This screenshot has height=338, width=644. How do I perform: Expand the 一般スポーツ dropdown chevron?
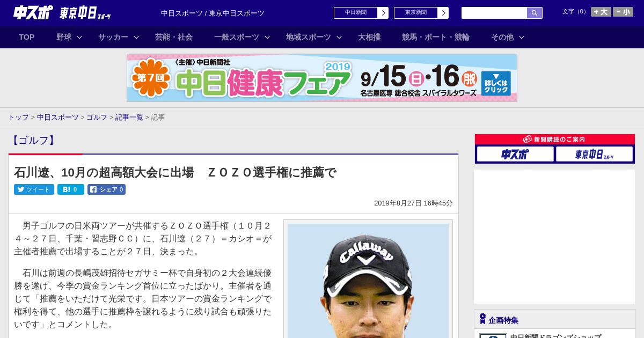click(267, 37)
